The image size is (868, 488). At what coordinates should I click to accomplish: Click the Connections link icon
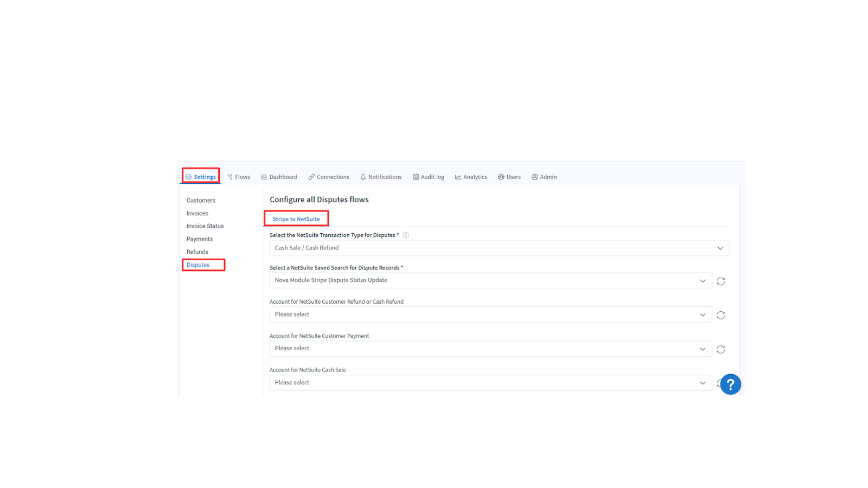[311, 177]
